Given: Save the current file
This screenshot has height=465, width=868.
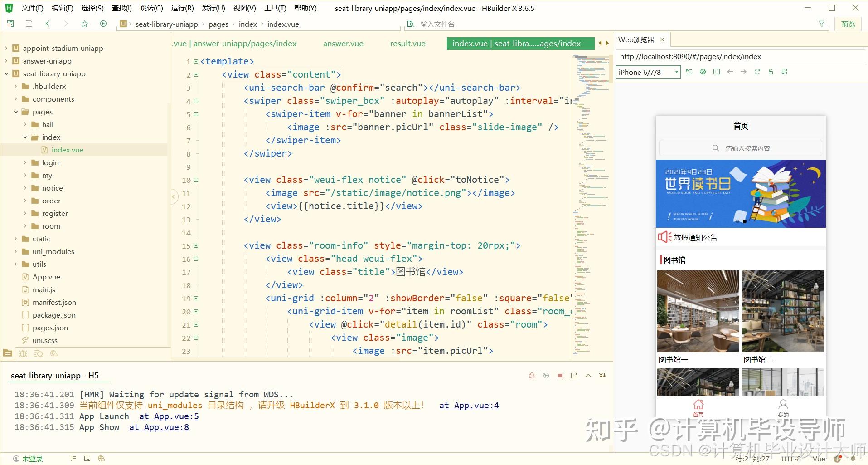Looking at the screenshot, I should coord(29,24).
